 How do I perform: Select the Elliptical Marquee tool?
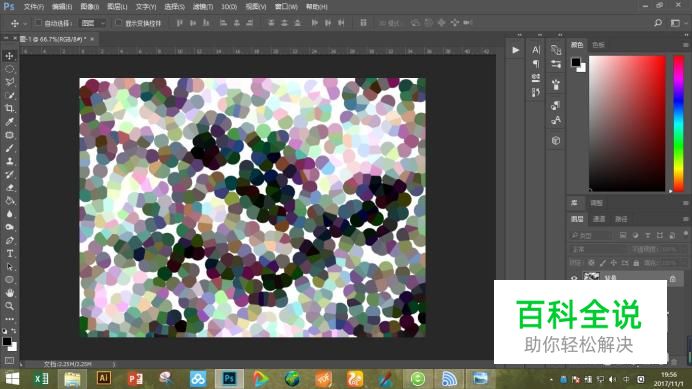(x=9, y=69)
